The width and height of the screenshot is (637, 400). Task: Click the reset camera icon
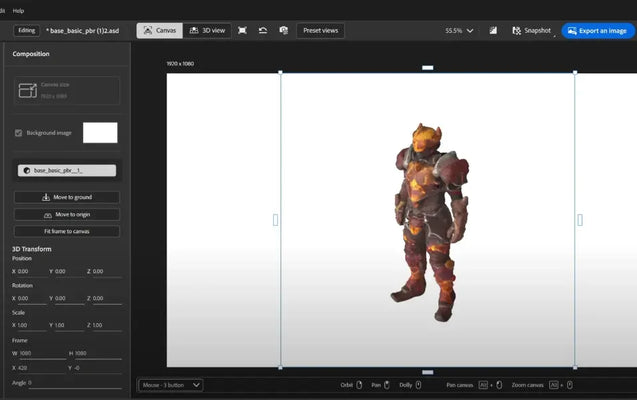point(262,31)
